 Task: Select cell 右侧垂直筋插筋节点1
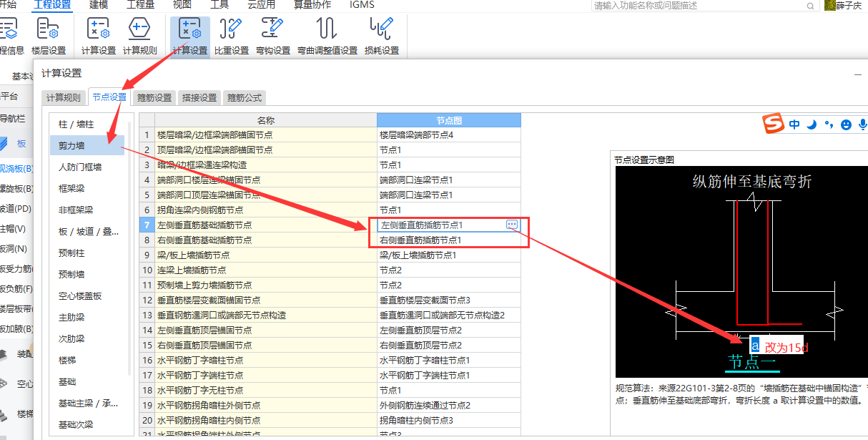[449, 240]
